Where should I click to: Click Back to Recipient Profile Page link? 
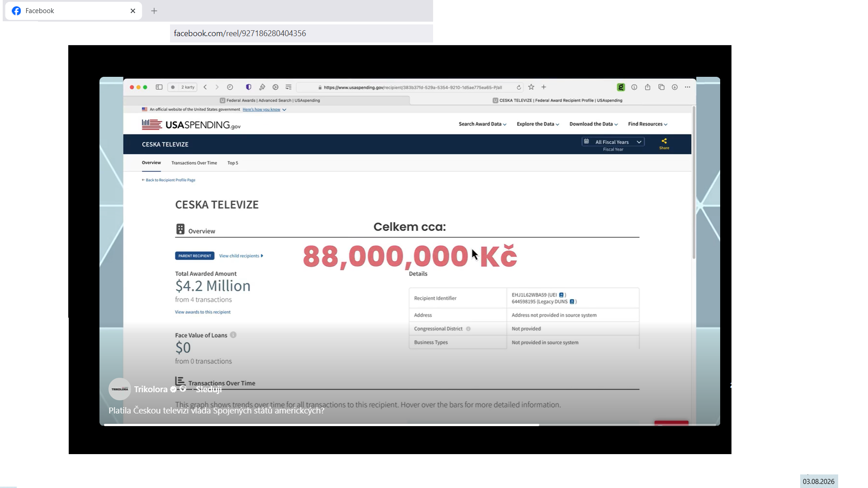point(169,180)
